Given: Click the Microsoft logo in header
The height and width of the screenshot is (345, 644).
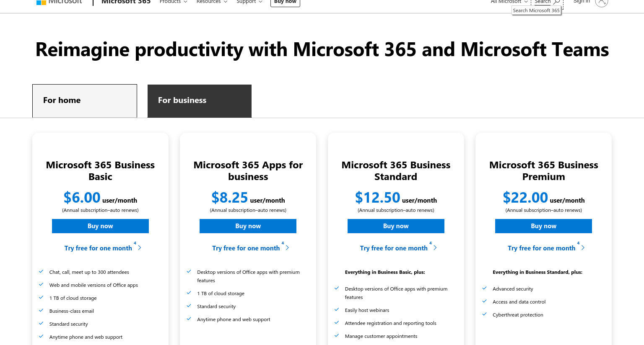Looking at the screenshot, I should point(59,2).
